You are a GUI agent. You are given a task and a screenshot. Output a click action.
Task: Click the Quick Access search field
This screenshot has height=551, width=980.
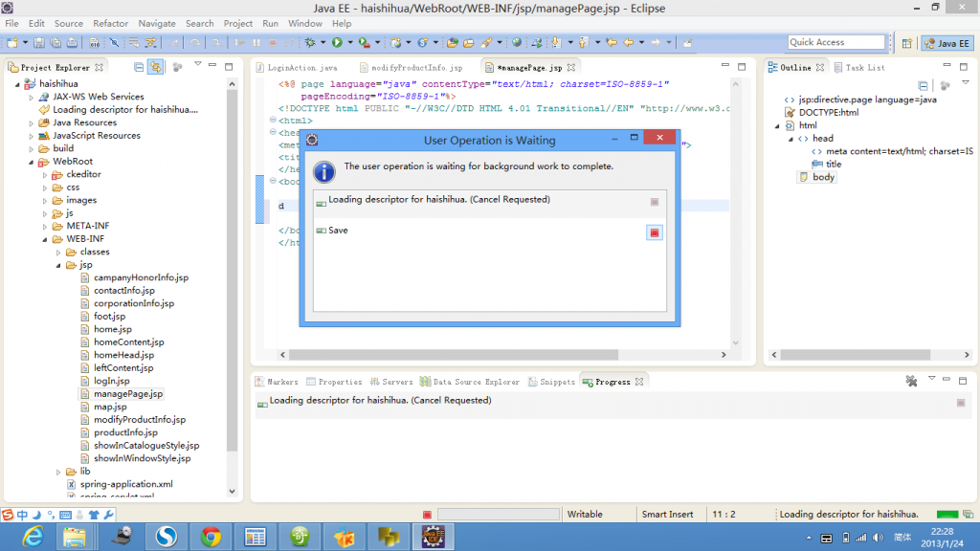point(836,41)
